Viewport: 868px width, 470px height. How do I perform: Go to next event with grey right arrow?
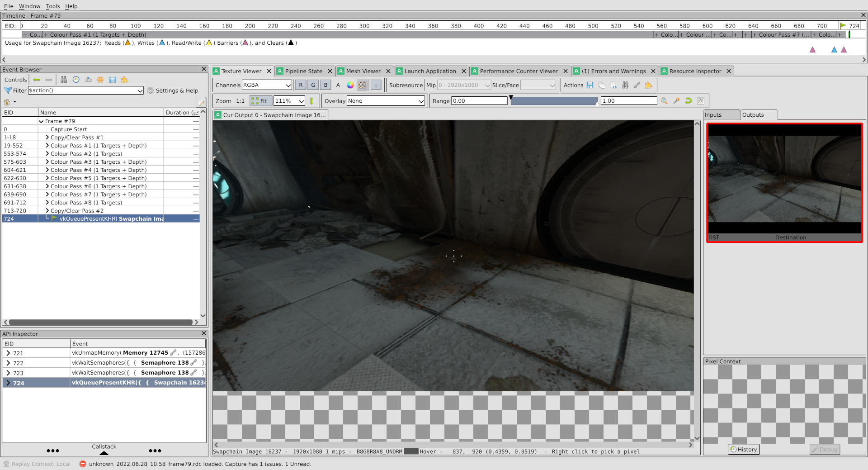click(49, 80)
